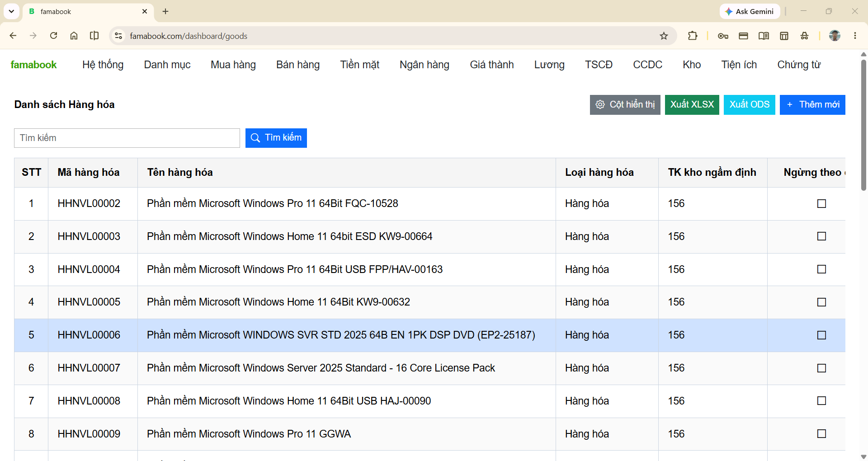Export list with Xuất ODS
This screenshot has height=461, width=868.
tap(750, 105)
